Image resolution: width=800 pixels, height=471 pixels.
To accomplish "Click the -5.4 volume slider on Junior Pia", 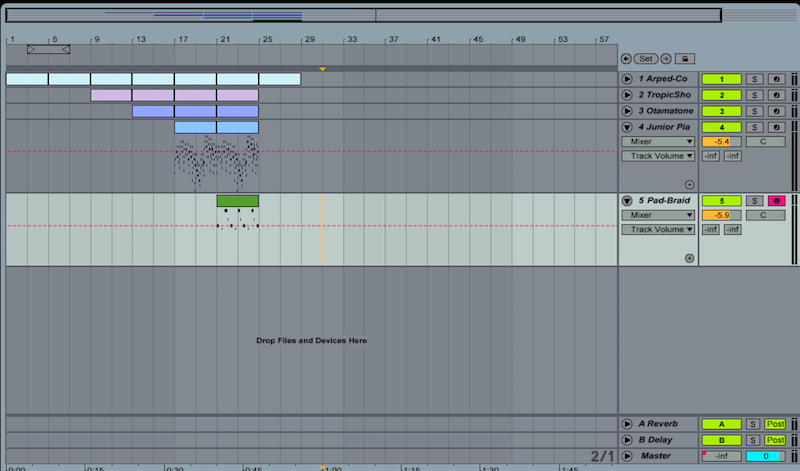I will (x=721, y=142).
